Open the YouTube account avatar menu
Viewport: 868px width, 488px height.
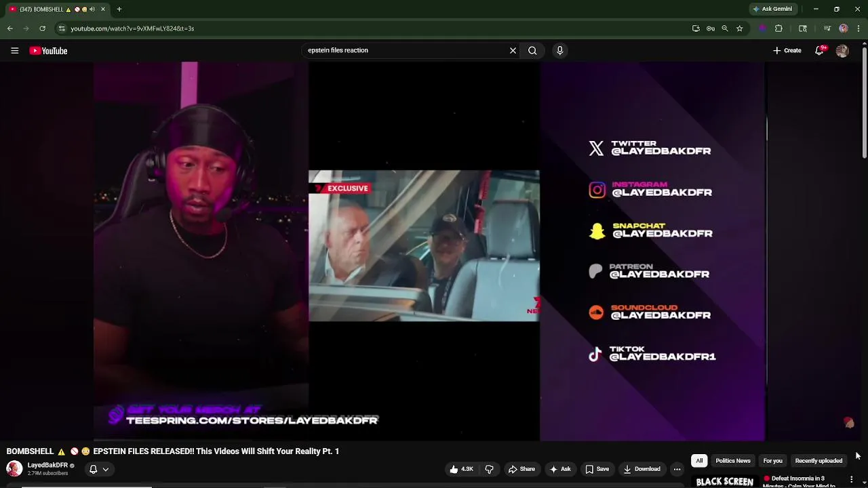coord(842,51)
